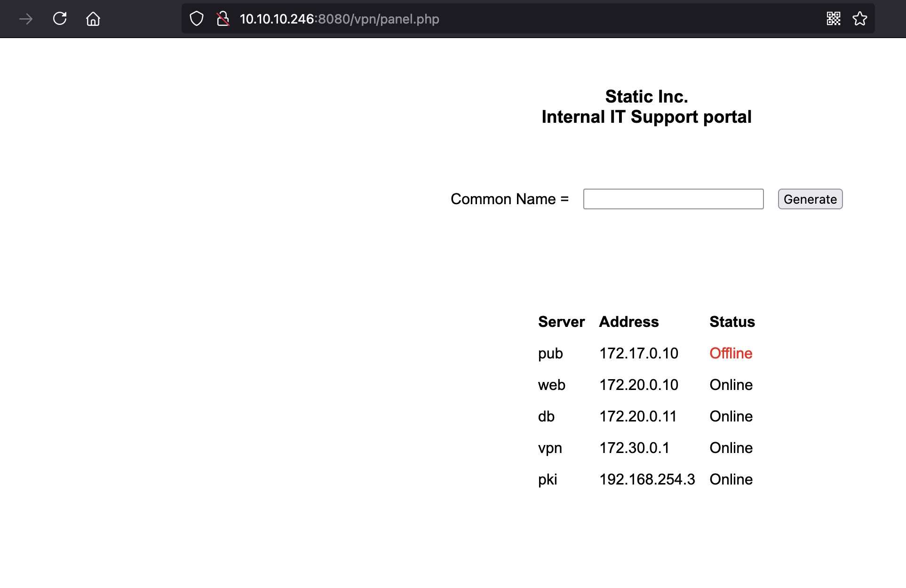Click the pub server address 172.17.0.10
The width and height of the screenshot is (906, 588).
638,353
